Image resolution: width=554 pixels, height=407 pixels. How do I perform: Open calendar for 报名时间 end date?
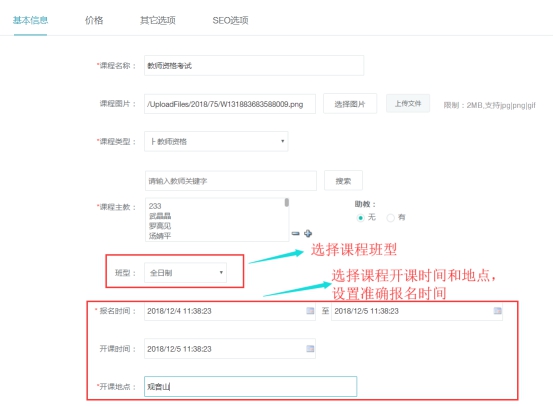pyautogui.click(x=497, y=311)
